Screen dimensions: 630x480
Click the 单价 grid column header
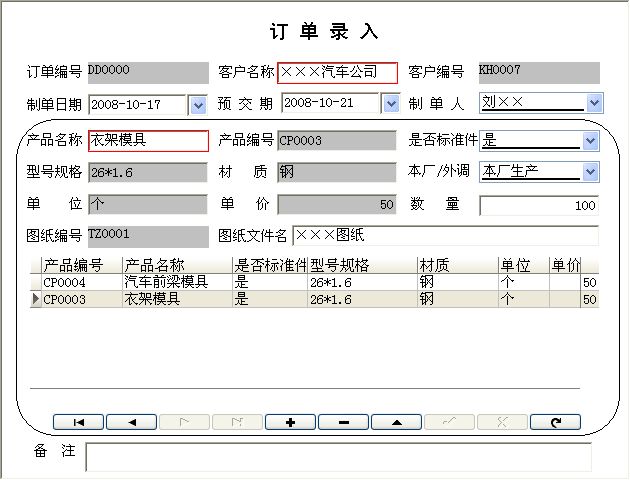point(565,266)
